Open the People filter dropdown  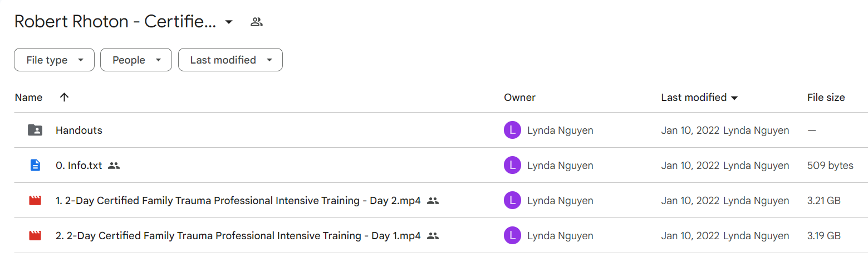pyautogui.click(x=136, y=60)
